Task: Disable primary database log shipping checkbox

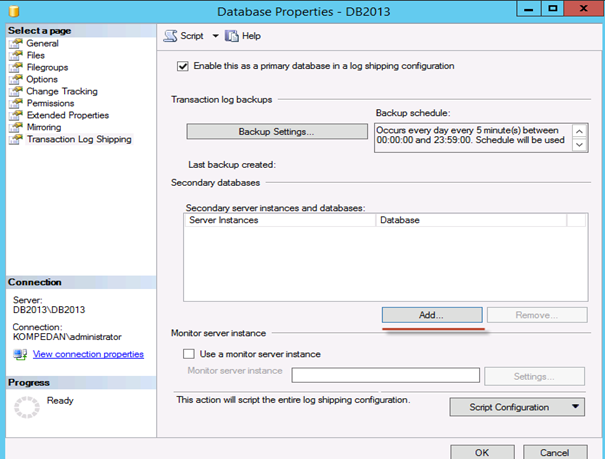Action: pyautogui.click(x=182, y=66)
